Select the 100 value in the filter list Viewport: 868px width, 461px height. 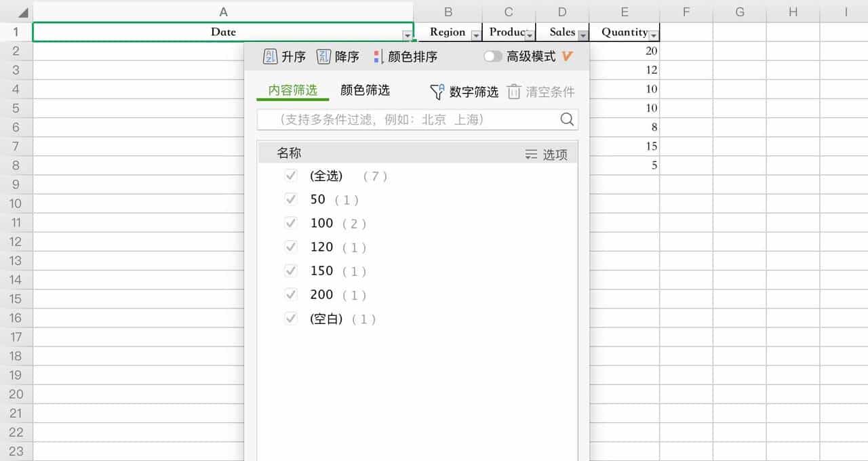point(321,222)
